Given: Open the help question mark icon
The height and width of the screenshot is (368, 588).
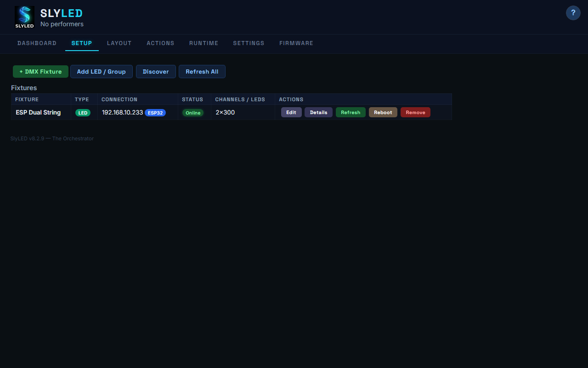Looking at the screenshot, I should pos(573,13).
